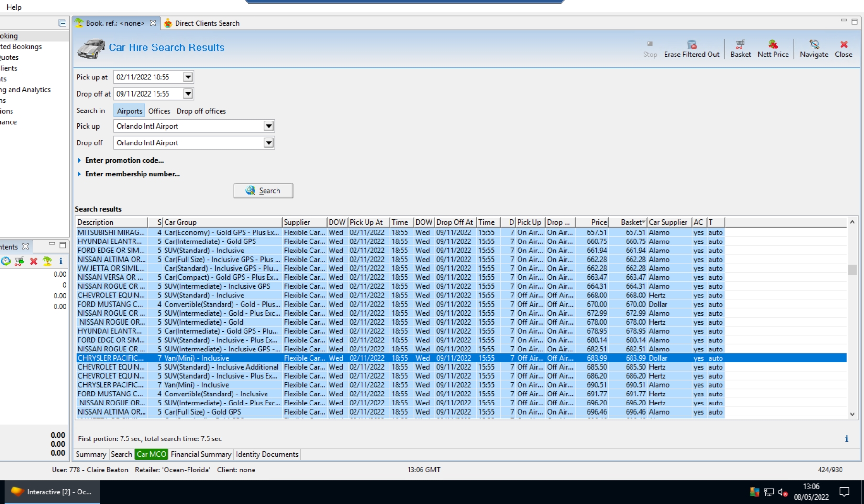Click the red Close icon in toolbar

click(843, 44)
